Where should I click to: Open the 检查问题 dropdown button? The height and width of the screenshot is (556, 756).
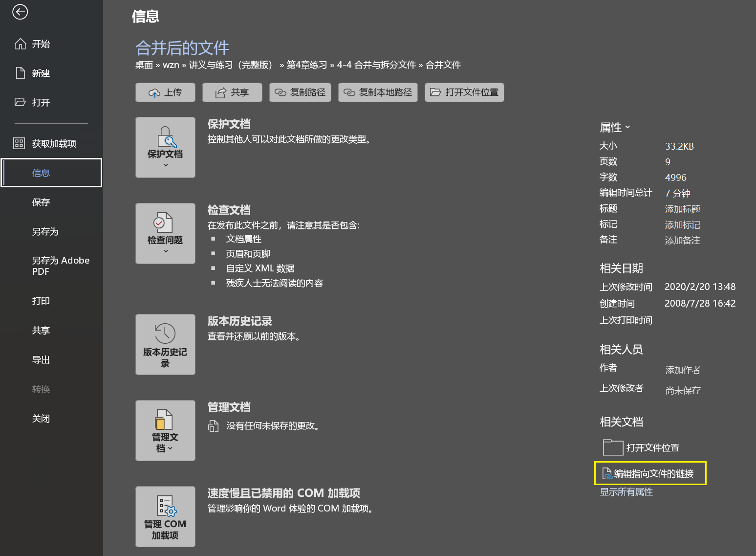165,233
